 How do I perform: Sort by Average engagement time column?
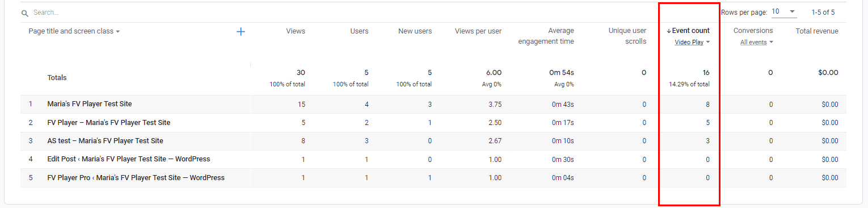(546, 36)
